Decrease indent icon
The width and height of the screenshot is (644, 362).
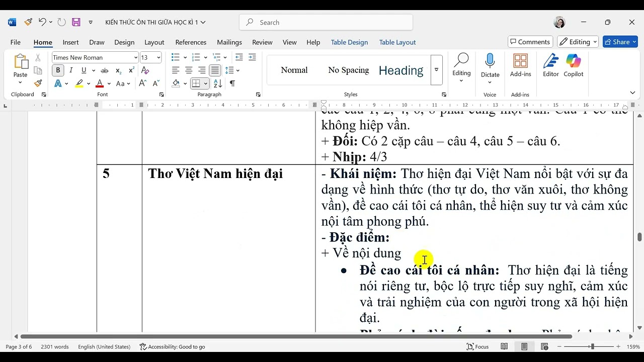point(239,57)
